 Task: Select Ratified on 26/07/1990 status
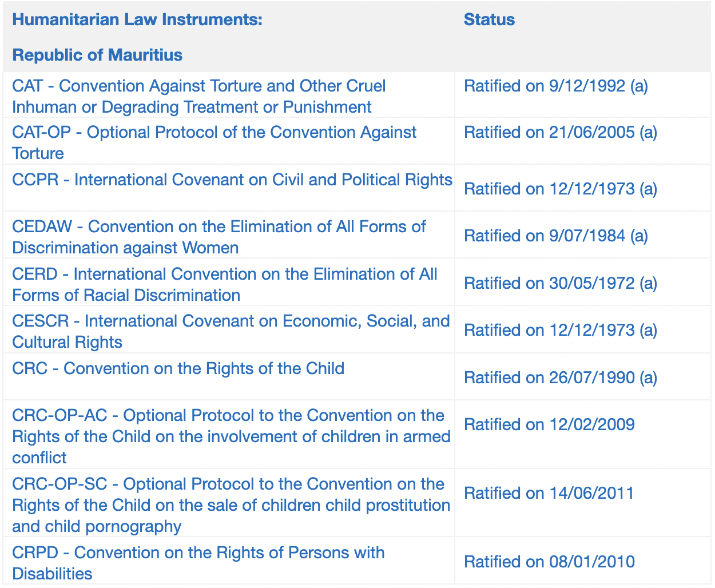561,378
